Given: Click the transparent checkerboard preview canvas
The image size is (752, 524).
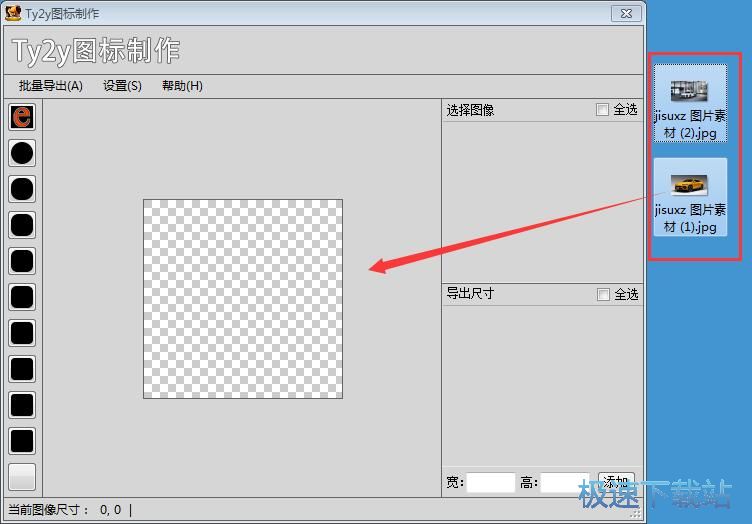Looking at the screenshot, I should tap(243, 299).
